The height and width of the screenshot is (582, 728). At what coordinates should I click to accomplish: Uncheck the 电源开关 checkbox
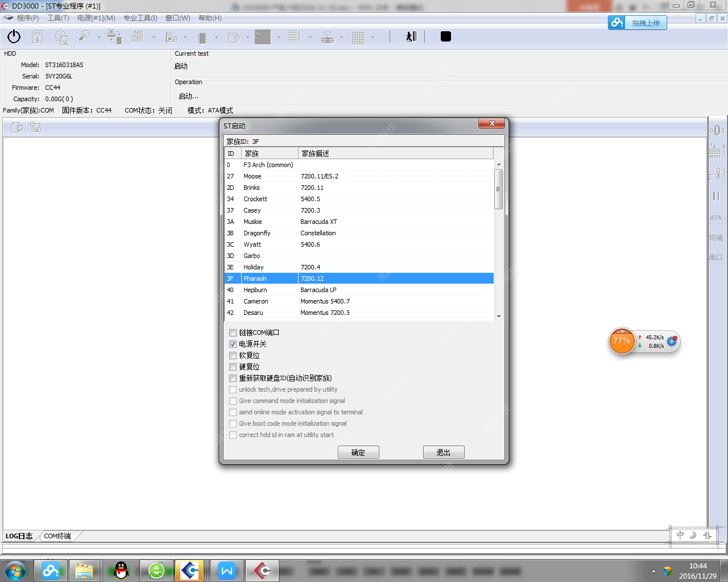[233, 344]
